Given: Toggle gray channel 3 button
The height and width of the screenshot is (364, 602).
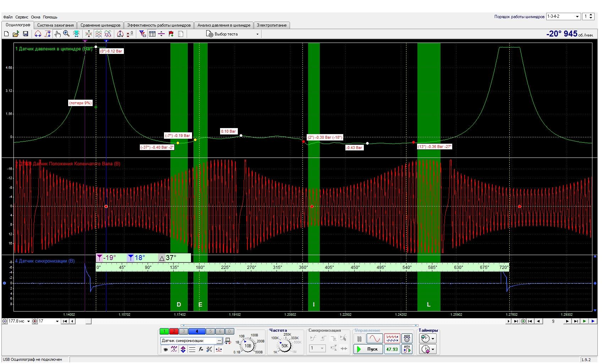Looking at the screenshot, I should (x=184, y=331).
